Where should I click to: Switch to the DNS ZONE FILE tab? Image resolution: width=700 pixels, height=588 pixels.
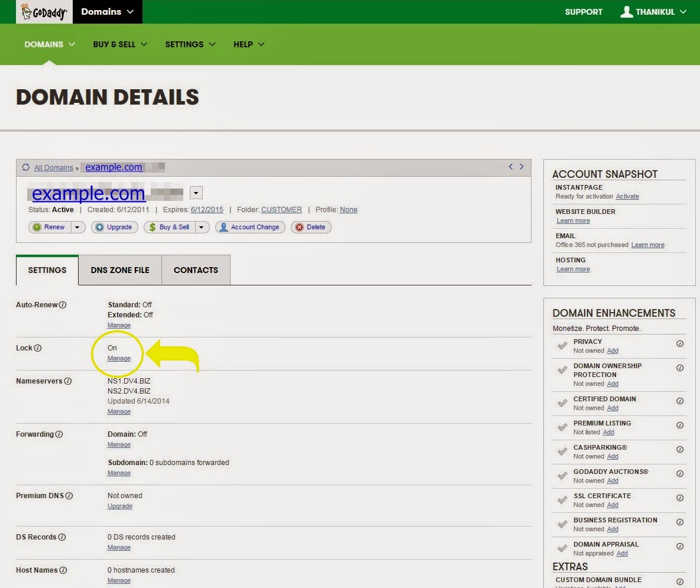click(x=120, y=270)
